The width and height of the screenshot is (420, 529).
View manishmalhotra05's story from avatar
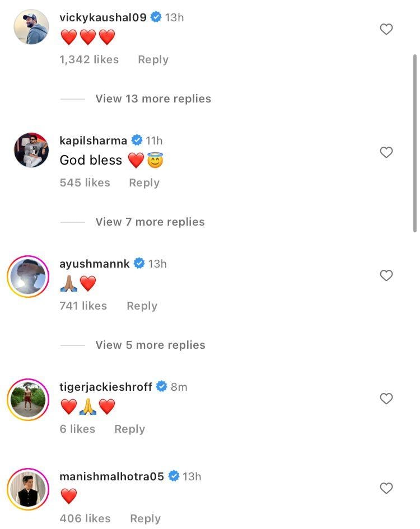click(x=28, y=489)
